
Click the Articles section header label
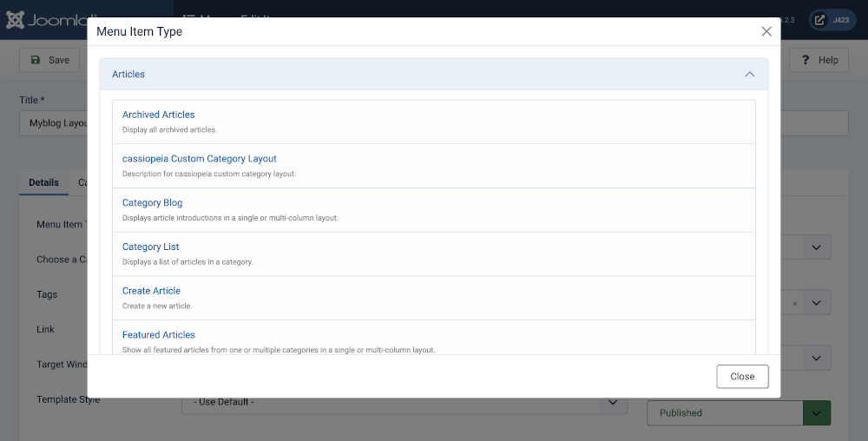pos(128,75)
